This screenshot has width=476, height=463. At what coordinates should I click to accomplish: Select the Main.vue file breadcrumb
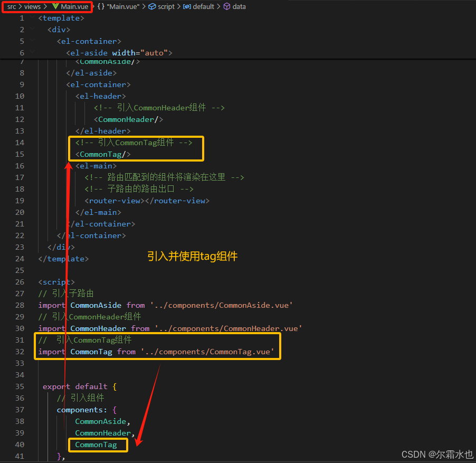click(x=74, y=7)
